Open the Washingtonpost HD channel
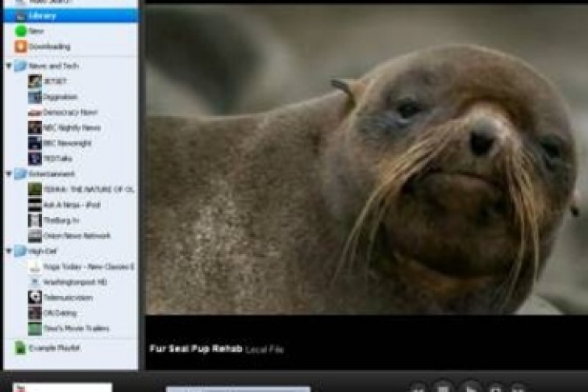Screen dimensions: 588x392 (x=77, y=282)
